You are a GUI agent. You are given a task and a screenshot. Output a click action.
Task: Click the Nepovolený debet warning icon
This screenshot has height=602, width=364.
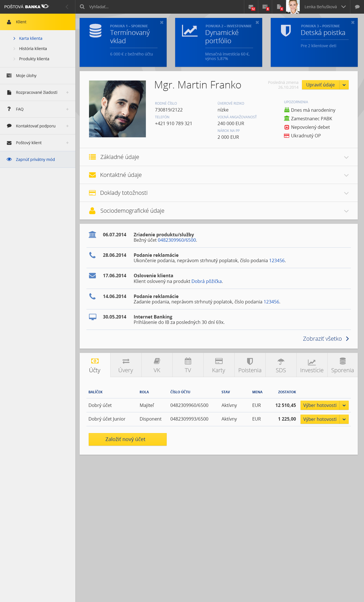287,127
